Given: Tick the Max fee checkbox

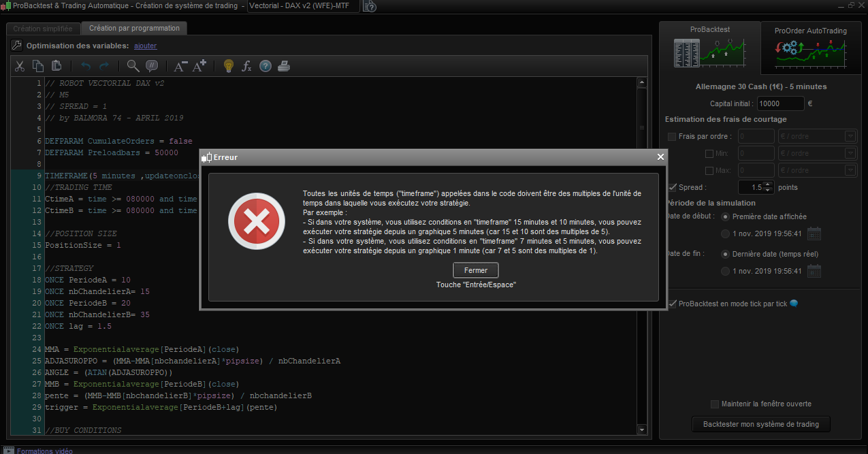Looking at the screenshot, I should click(x=709, y=170).
